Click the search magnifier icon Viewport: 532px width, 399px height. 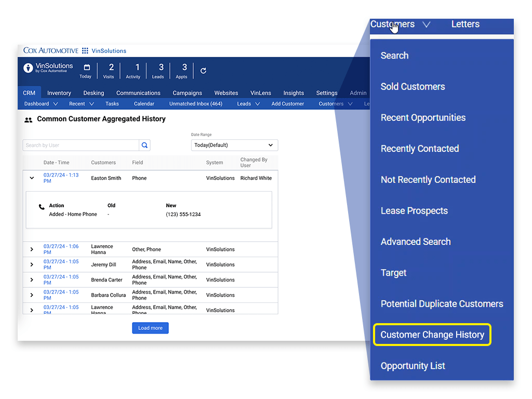pos(144,145)
